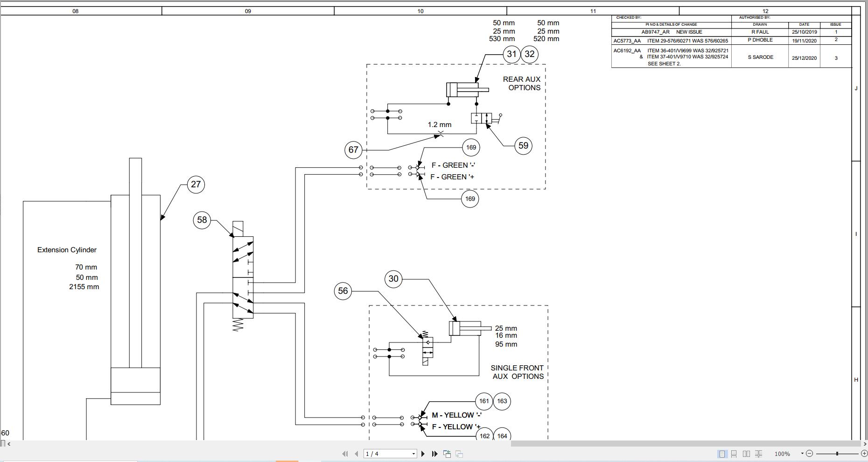Go to the first page
Screen dimensions: 868x462
345,454
